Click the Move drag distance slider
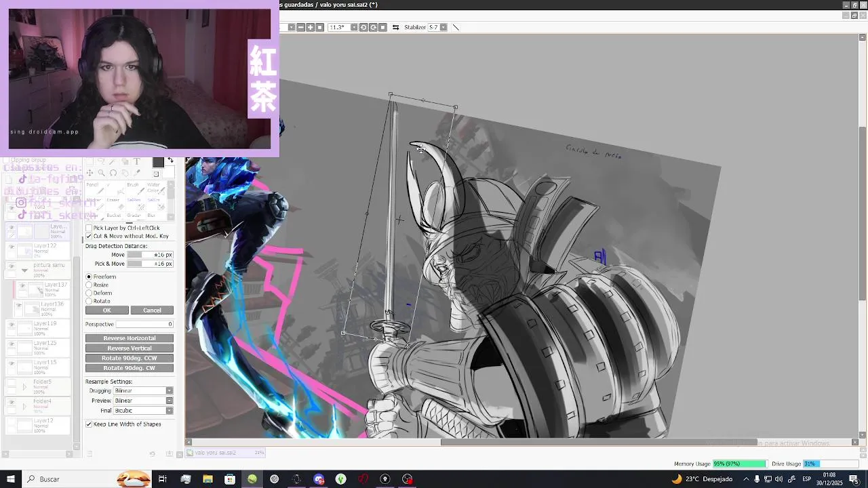 coord(151,255)
